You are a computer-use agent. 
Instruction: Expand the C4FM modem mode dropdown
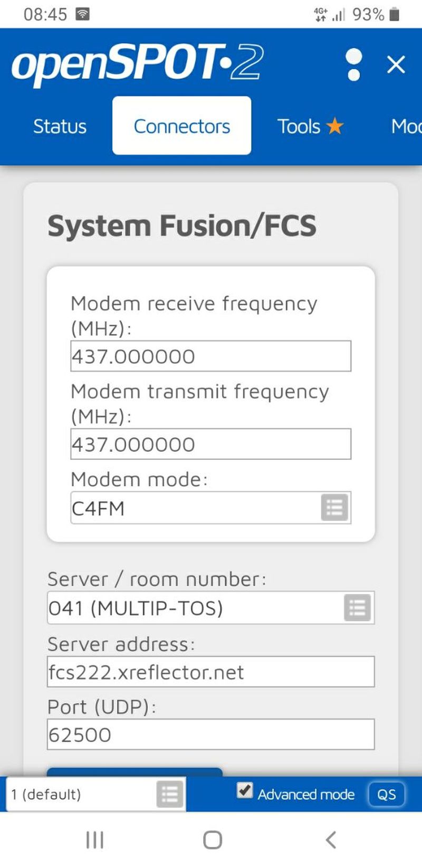[210, 508]
